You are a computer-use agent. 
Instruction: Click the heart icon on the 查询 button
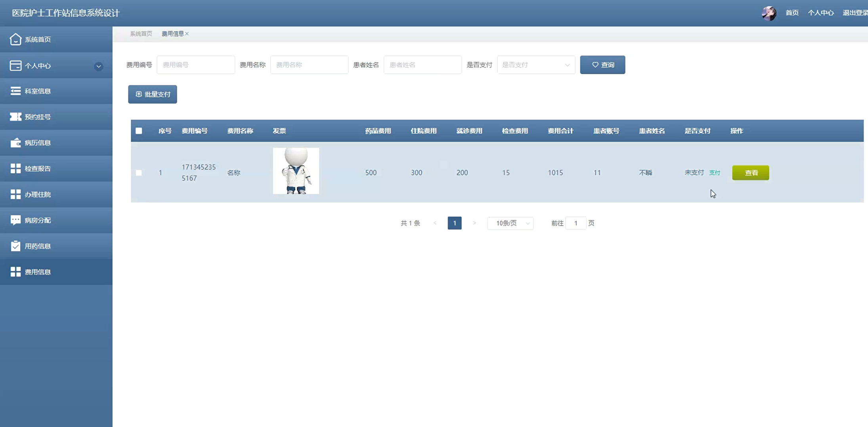click(595, 65)
